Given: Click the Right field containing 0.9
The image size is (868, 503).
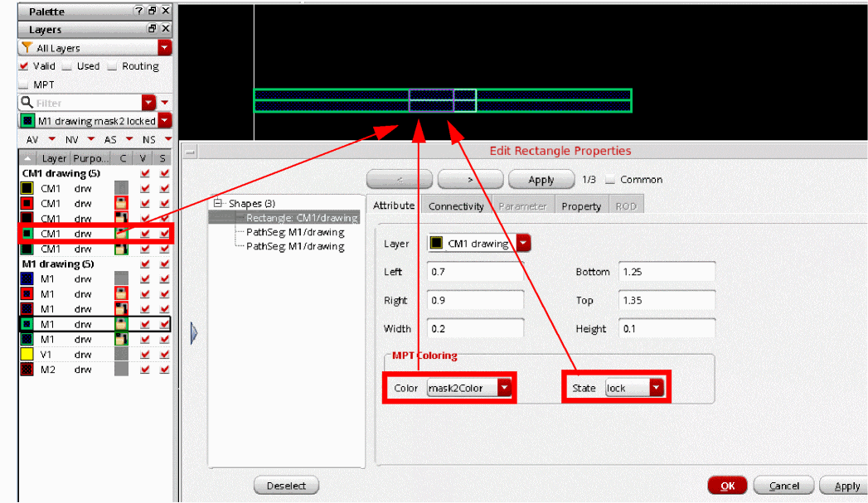Looking at the screenshot, I should point(476,300).
